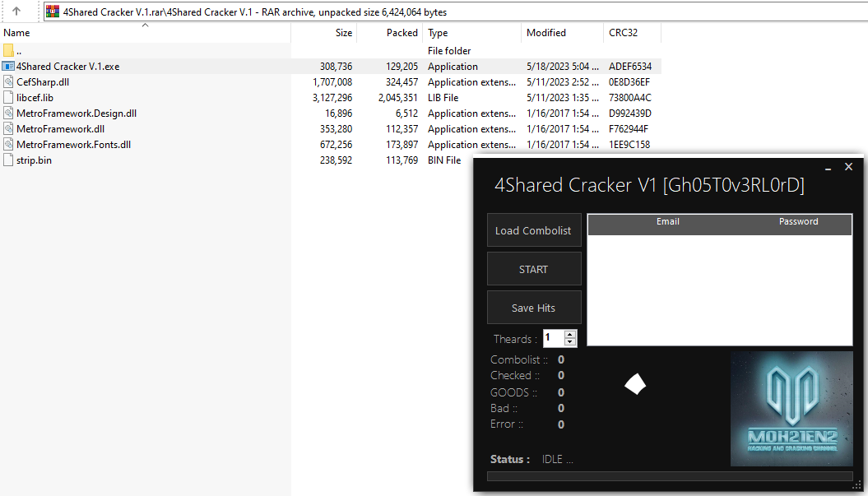The image size is (868, 496).
Task: Click the archive path address field
Action: pos(456,12)
